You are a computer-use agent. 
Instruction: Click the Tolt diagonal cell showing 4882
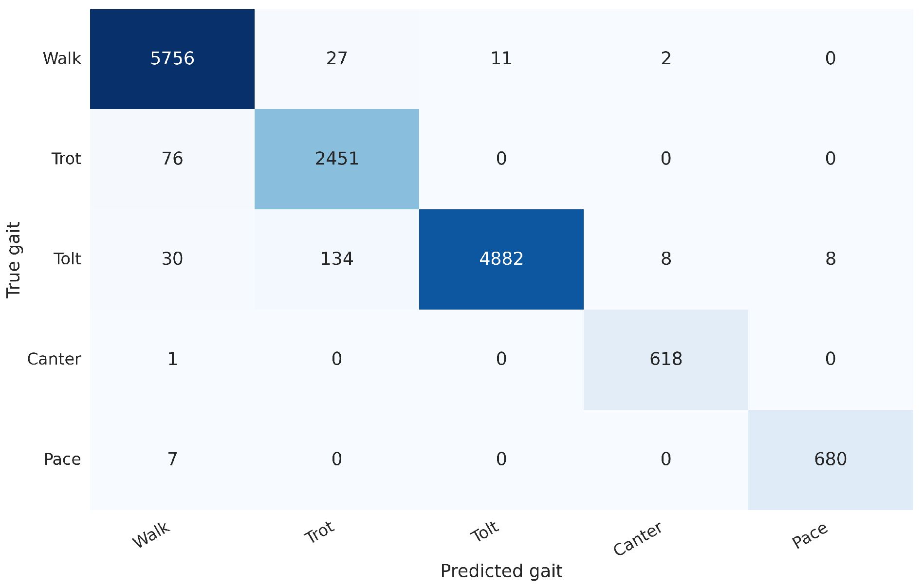pyautogui.click(x=501, y=259)
